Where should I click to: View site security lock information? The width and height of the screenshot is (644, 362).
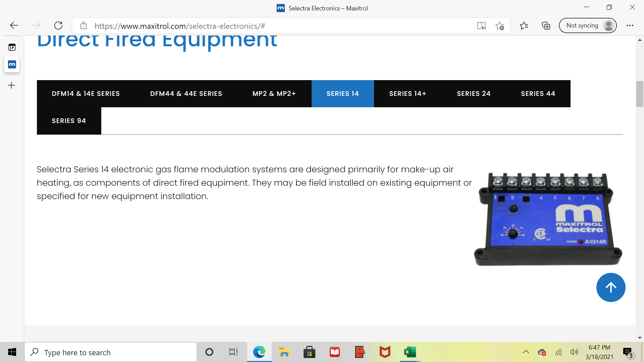click(84, 26)
